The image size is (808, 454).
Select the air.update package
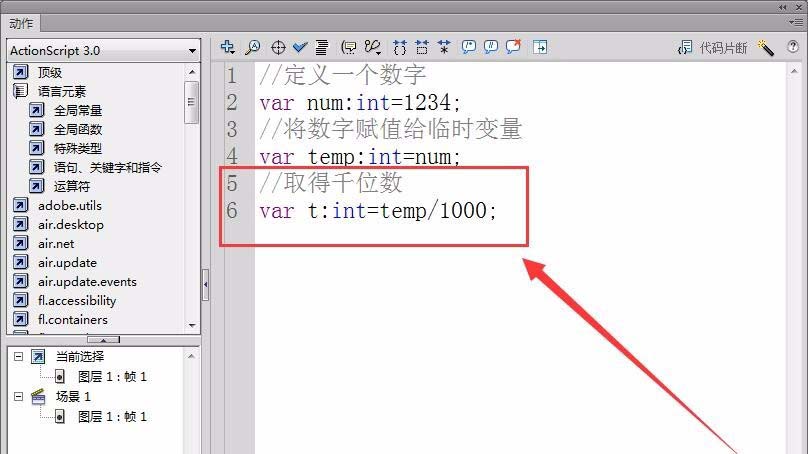[67, 263]
